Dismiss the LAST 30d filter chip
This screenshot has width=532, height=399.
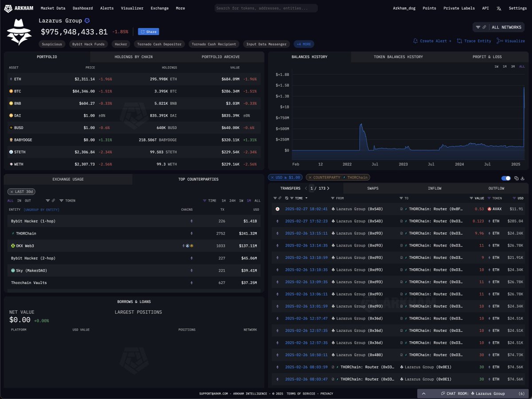[x=12, y=191]
